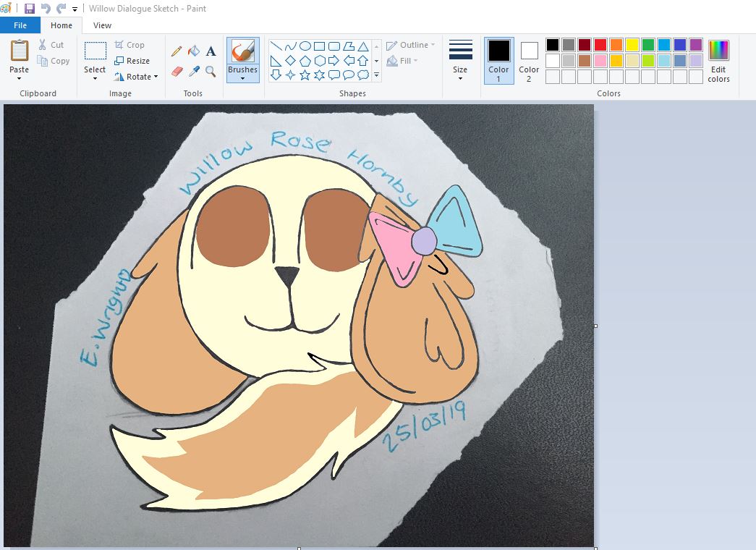The width and height of the screenshot is (756, 550).
Task: Toggle Color 2 as active color
Action: click(x=529, y=60)
